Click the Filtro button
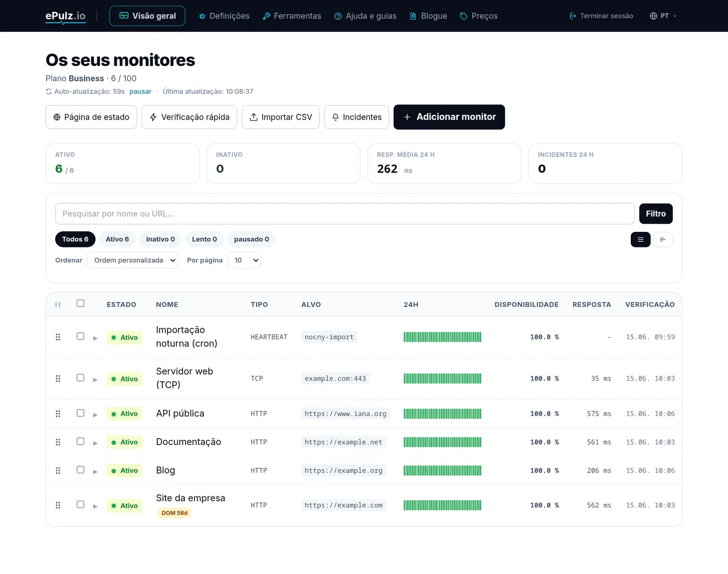Screen dimensions: 728x574 pyautogui.click(x=656, y=214)
